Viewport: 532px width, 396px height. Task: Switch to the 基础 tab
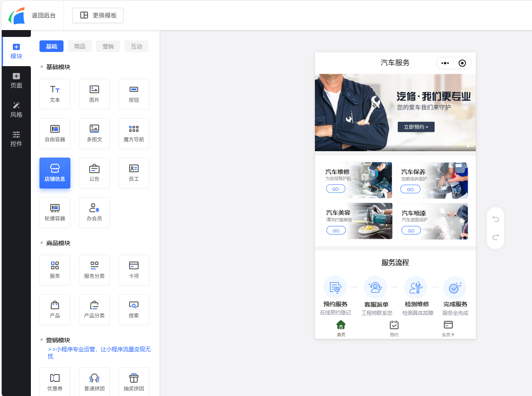[51, 46]
